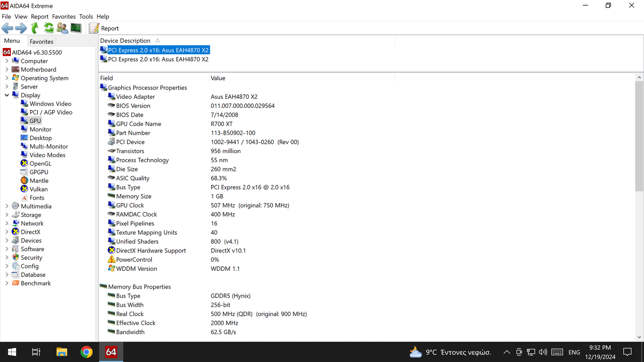Expand the Benchmark tree node
Image resolution: width=644 pixels, height=362 pixels.
pyautogui.click(x=7, y=283)
